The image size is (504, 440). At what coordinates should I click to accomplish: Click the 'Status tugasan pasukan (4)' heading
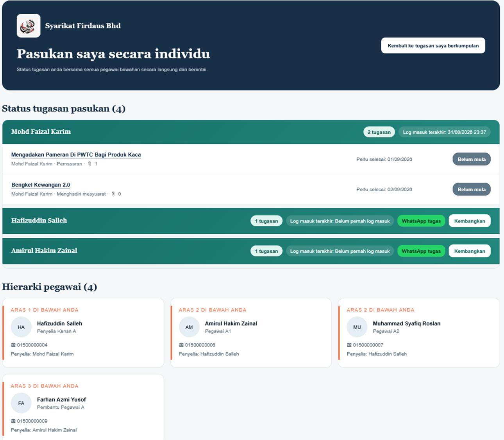(64, 109)
